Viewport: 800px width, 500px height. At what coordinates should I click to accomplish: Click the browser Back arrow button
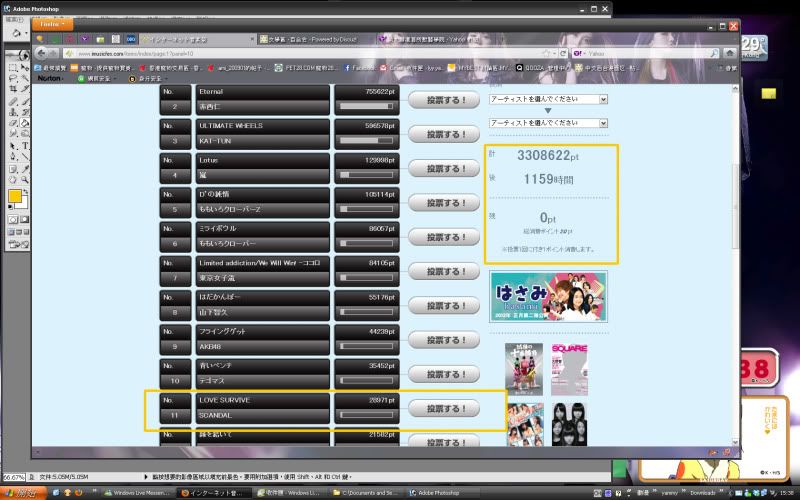[x=41, y=52]
